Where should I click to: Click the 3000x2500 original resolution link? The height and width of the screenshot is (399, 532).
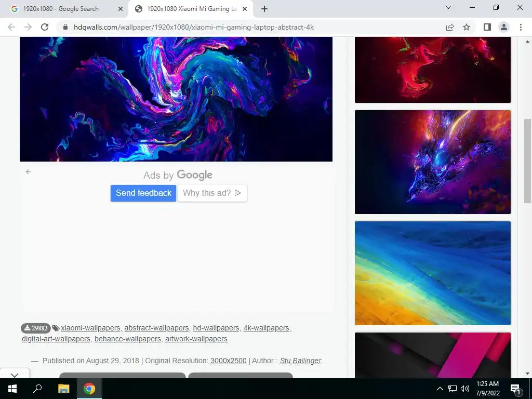(x=228, y=361)
